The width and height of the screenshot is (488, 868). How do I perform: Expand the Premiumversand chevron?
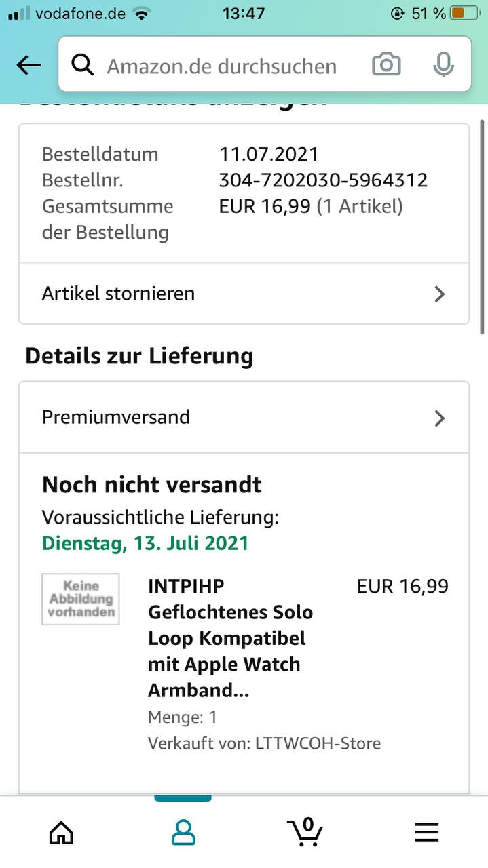pyautogui.click(x=440, y=418)
